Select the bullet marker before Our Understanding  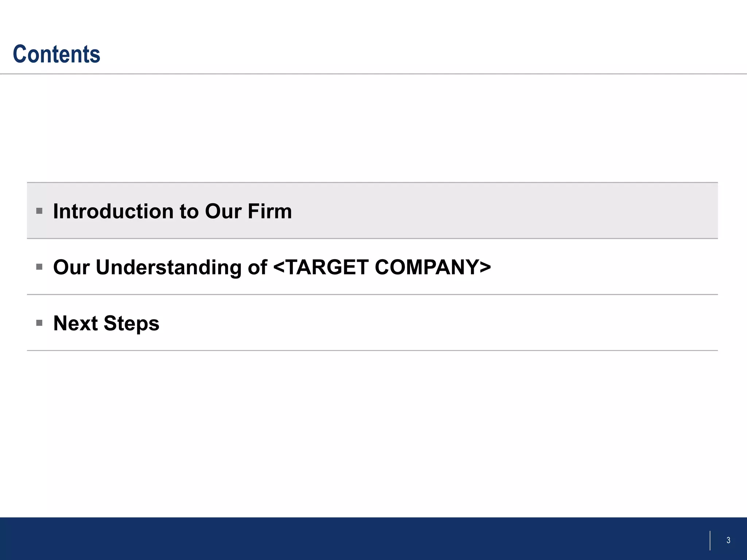[39, 267]
